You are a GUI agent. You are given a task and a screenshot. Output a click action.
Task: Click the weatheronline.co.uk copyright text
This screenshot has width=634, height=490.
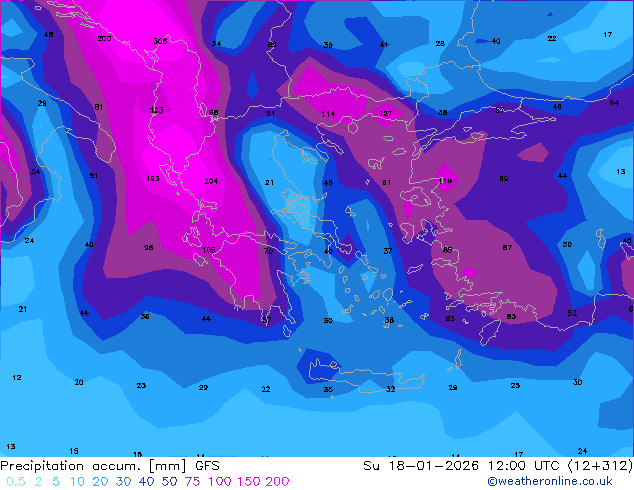[550, 481]
